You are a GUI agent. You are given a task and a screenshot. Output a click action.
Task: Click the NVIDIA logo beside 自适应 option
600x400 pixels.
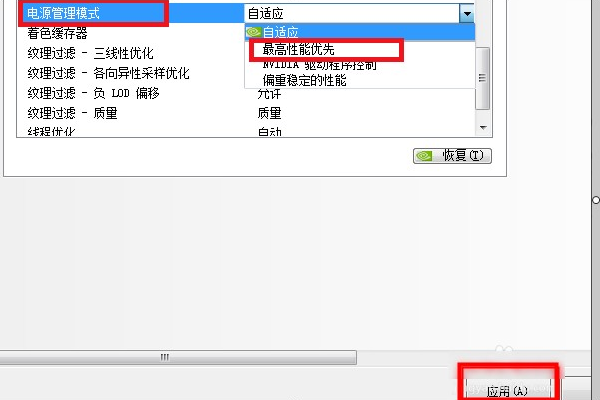(253, 32)
